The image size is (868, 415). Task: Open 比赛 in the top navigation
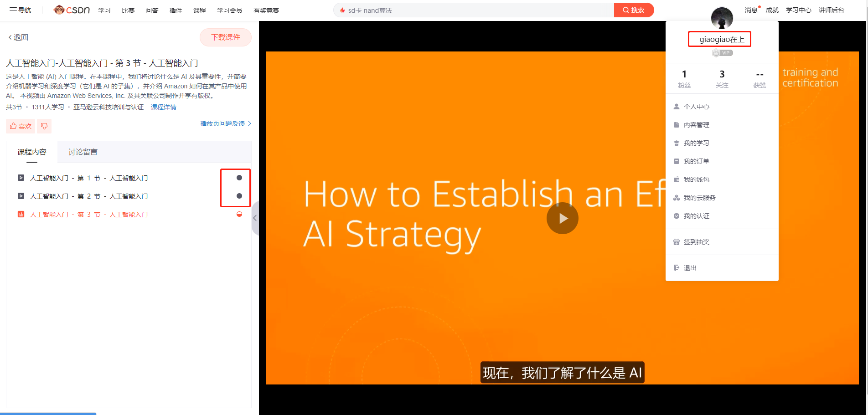(128, 10)
